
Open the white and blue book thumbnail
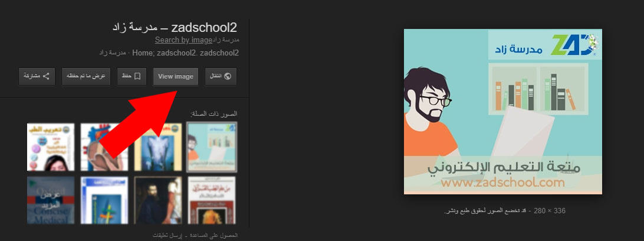point(104,200)
